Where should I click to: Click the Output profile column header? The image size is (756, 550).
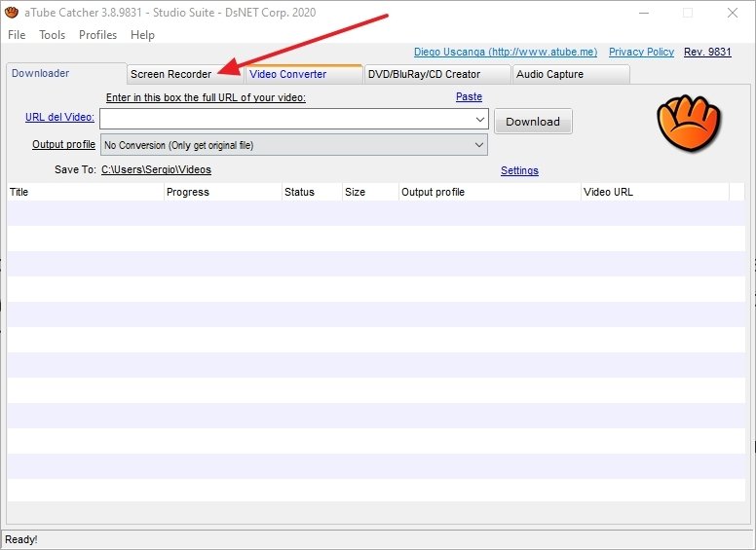490,192
